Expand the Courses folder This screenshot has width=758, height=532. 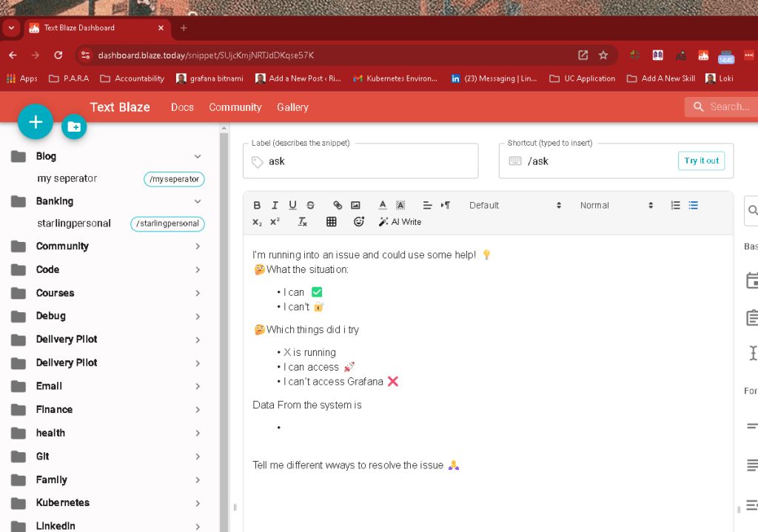tap(197, 293)
